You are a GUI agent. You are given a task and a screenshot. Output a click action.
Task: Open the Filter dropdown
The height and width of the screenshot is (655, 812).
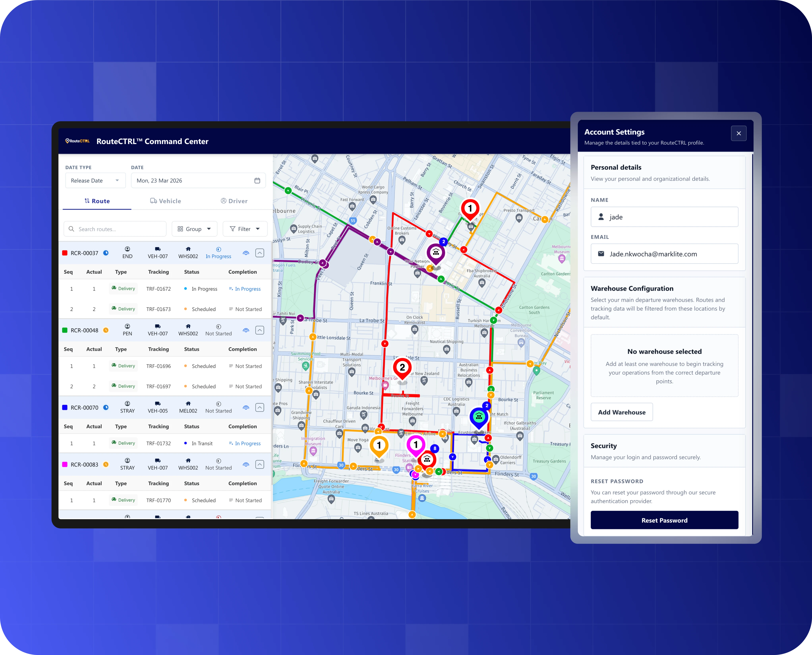(x=245, y=229)
